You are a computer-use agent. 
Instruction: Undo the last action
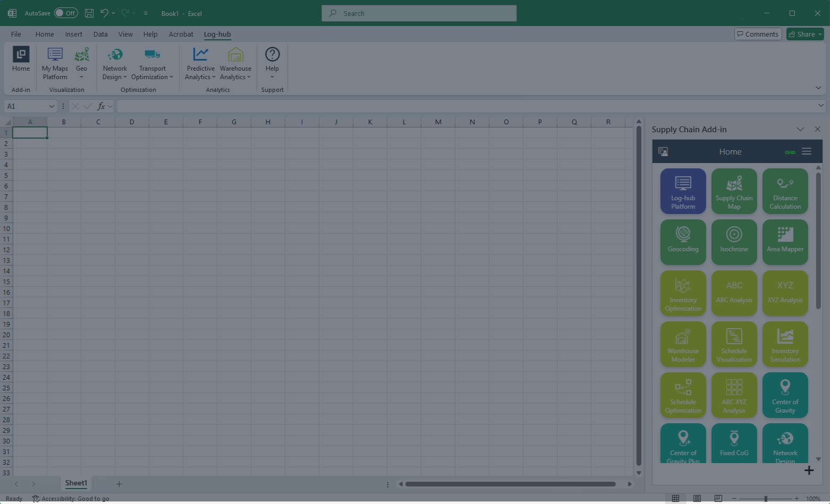(104, 13)
